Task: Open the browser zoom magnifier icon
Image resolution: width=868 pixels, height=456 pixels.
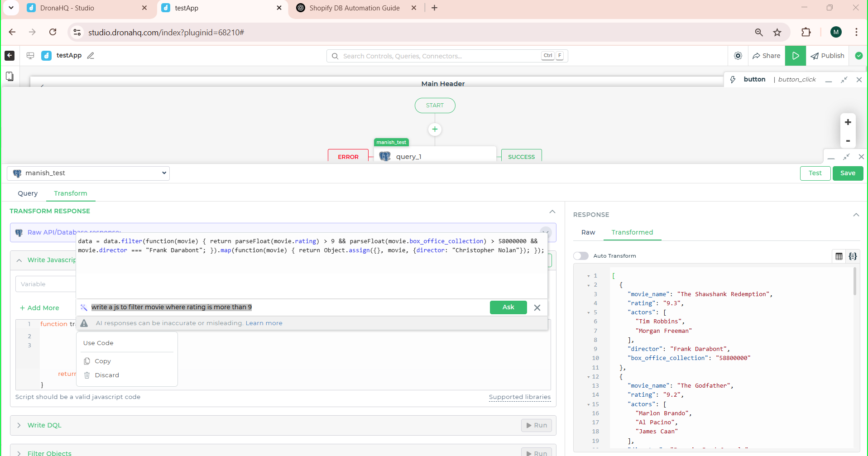Action: [x=759, y=32]
